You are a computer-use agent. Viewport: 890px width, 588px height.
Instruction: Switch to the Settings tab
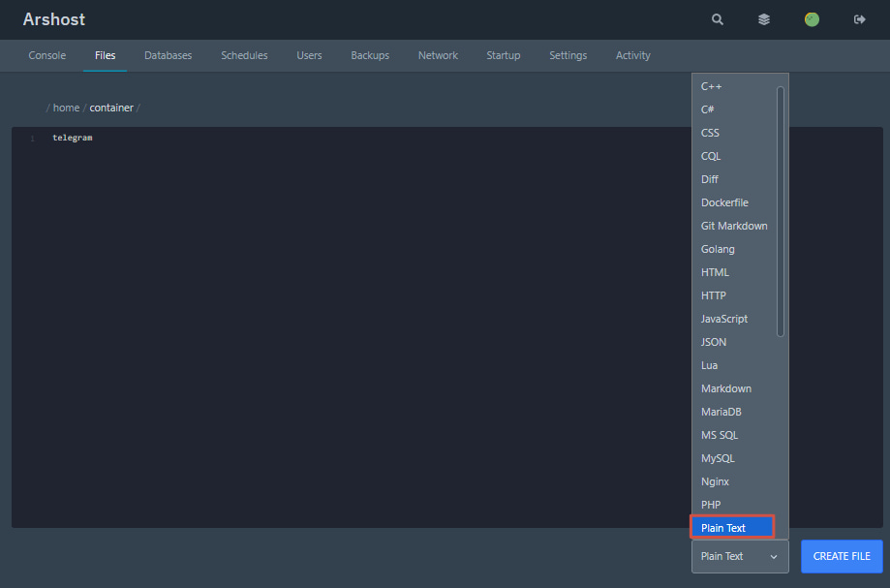pyautogui.click(x=568, y=55)
